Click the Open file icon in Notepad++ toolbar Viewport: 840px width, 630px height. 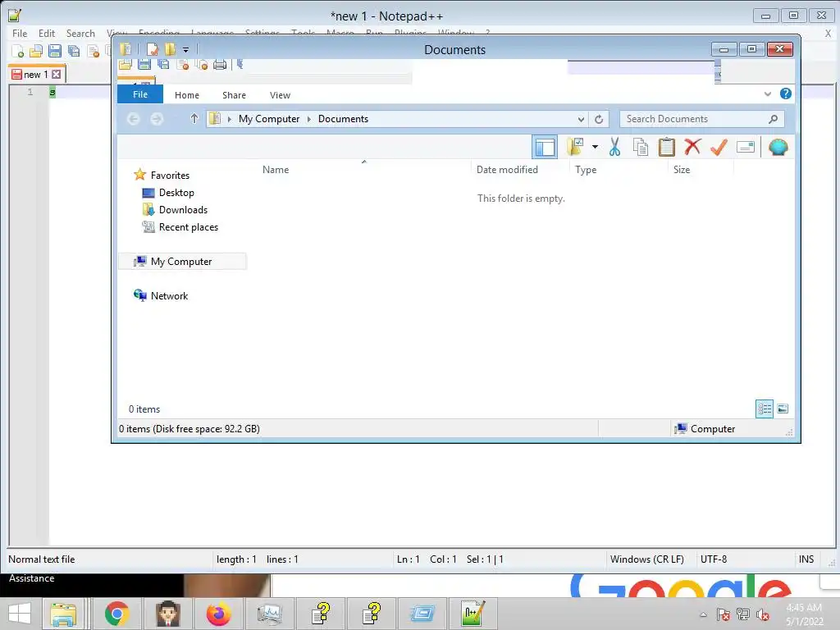(x=36, y=51)
